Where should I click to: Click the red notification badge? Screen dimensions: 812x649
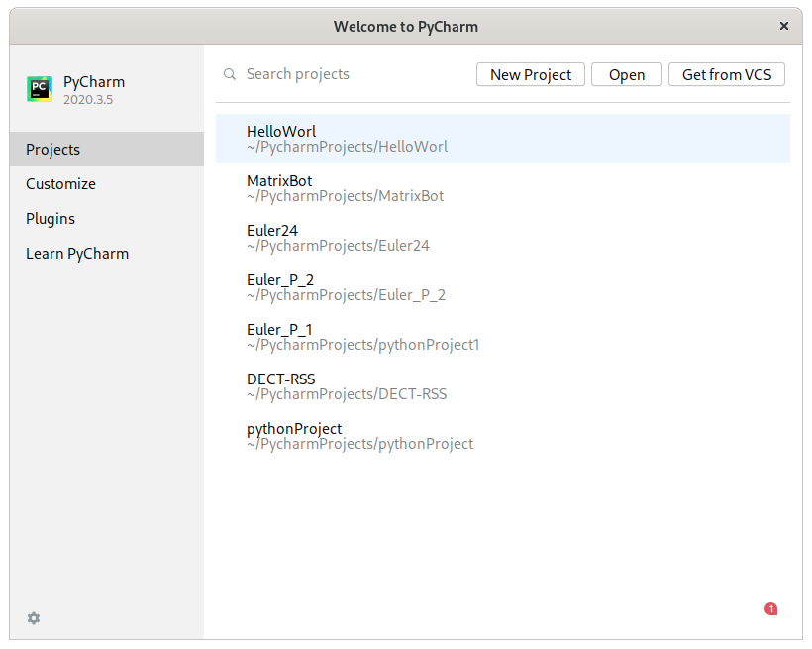(770, 608)
